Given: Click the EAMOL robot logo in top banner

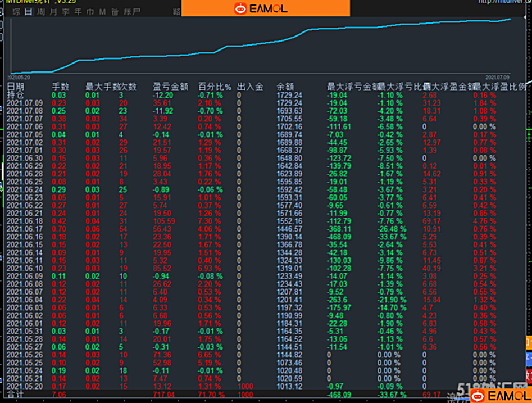Looking at the screenshot, I should (240, 8).
